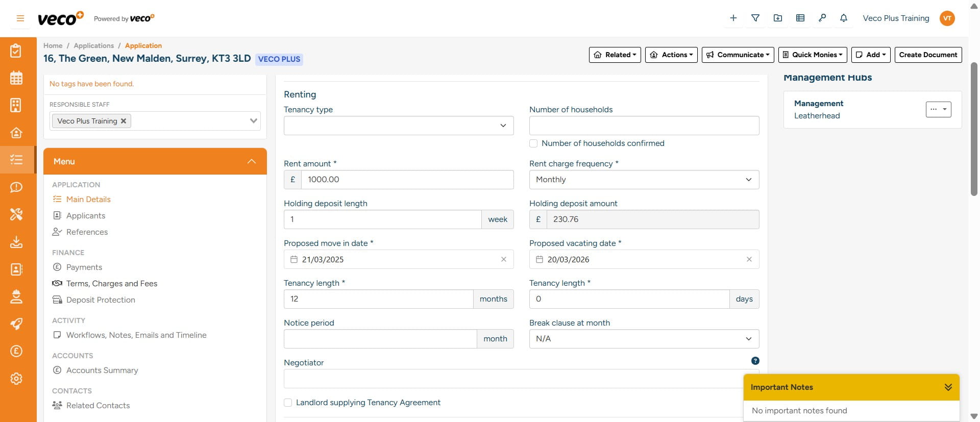Viewport: 980px width, 422px height.
Task: Click the notifications bell icon
Action: click(844, 18)
